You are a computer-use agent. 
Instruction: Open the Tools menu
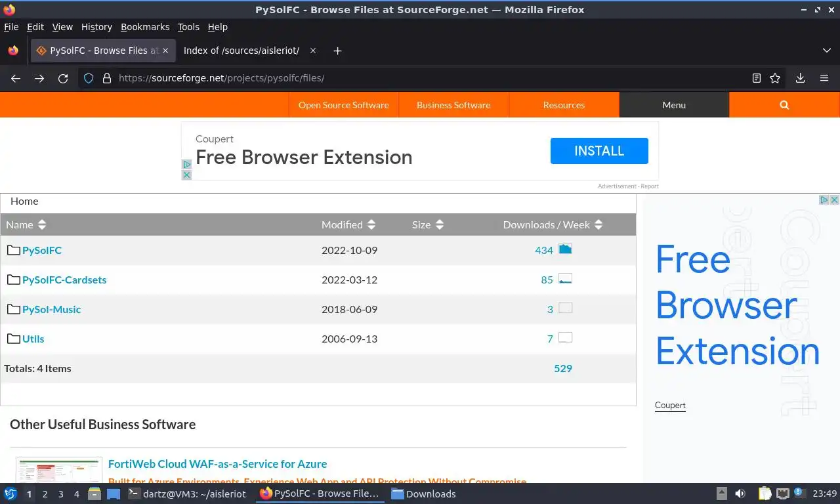tap(188, 27)
